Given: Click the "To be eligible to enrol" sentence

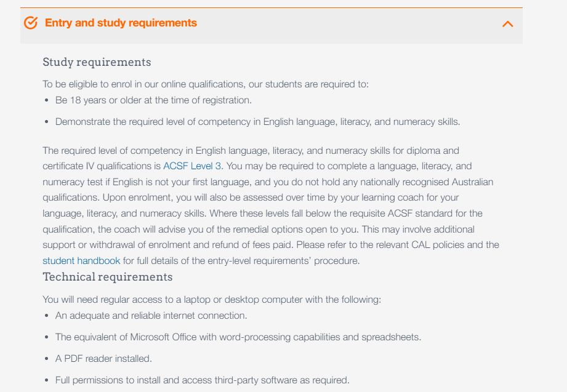Looking at the screenshot, I should 205,84.
